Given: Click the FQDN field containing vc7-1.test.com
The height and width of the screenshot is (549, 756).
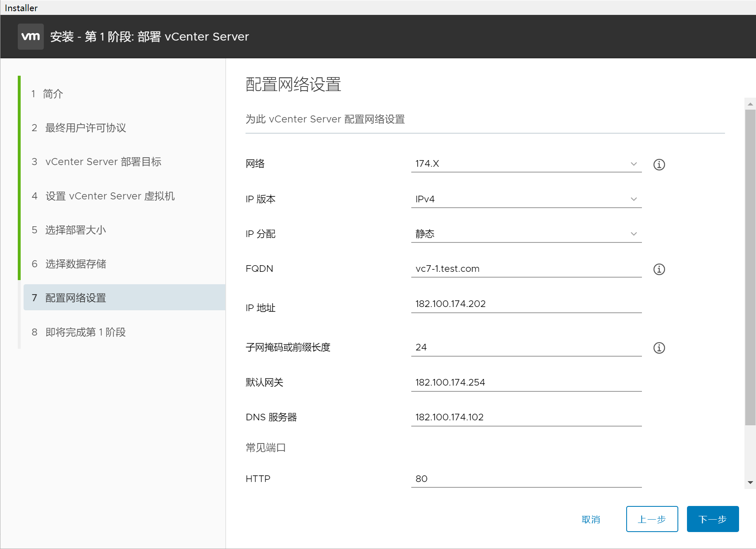Looking at the screenshot, I should [x=526, y=269].
